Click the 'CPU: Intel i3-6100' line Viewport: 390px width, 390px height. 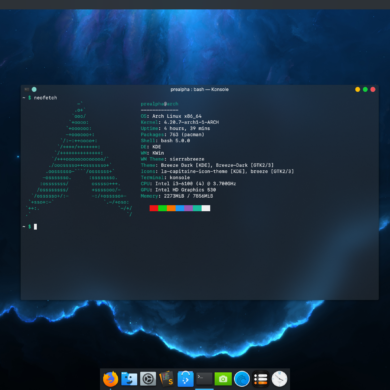pyautogui.click(x=188, y=184)
